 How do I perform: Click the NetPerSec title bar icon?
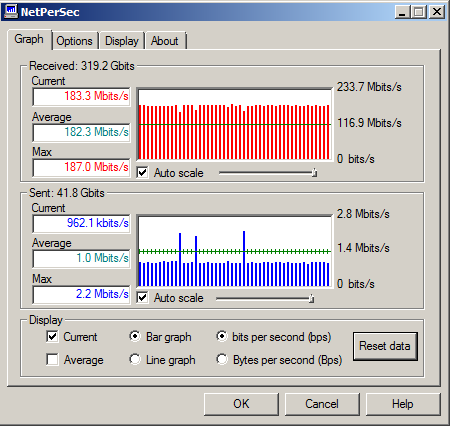tap(11, 11)
